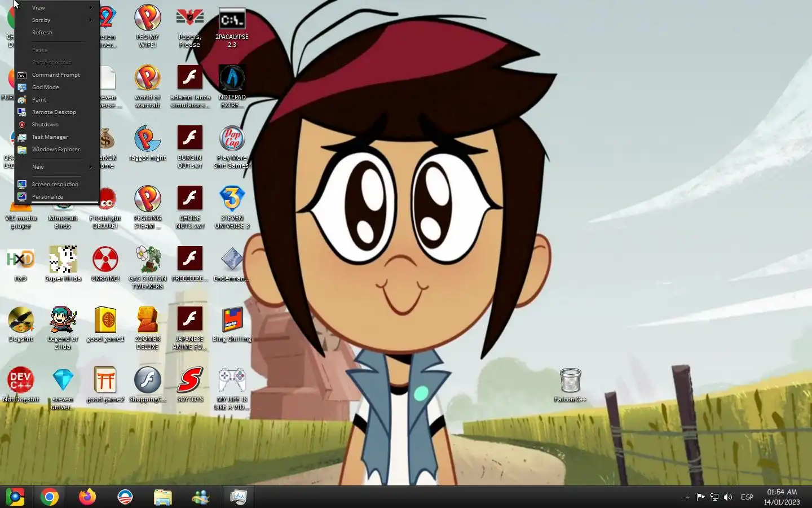Image resolution: width=812 pixels, height=508 pixels.
Task: Open Not Dogshit Dev C++ icon
Action: tap(20, 384)
